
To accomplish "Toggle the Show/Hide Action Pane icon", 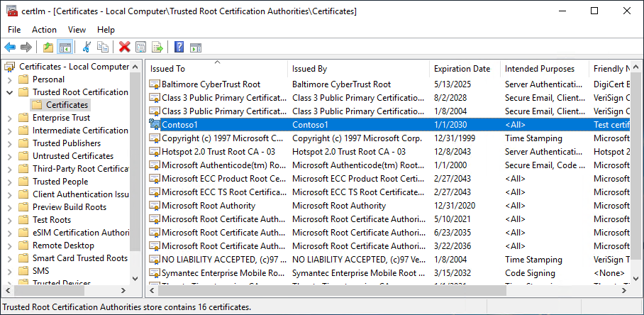I will coord(195,48).
